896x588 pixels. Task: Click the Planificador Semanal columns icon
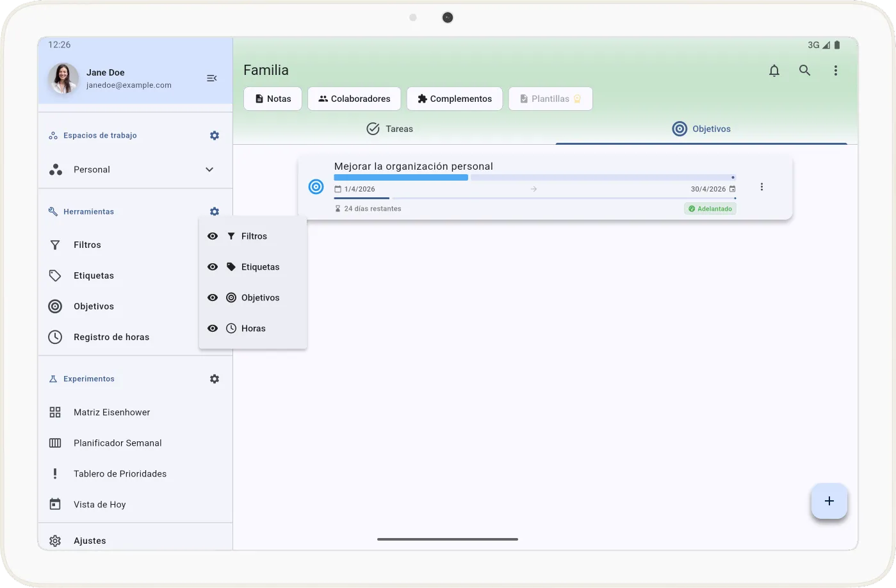[x=55, y=443]
